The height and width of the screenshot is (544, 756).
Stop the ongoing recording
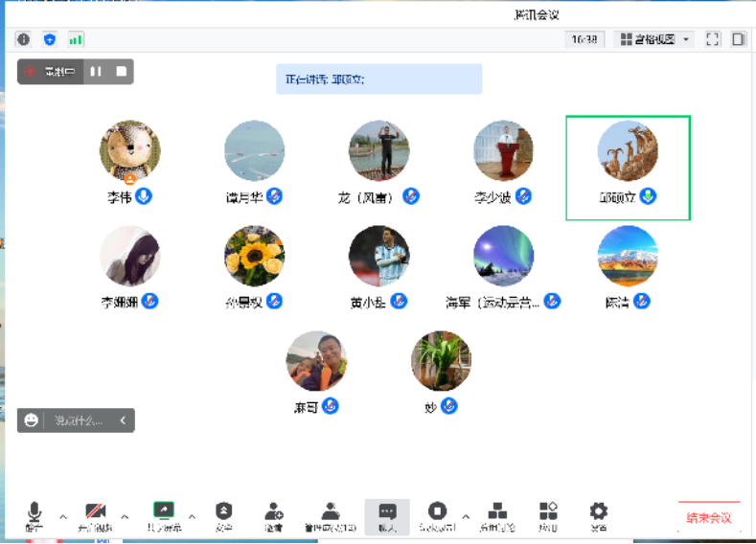pos(122,71)
